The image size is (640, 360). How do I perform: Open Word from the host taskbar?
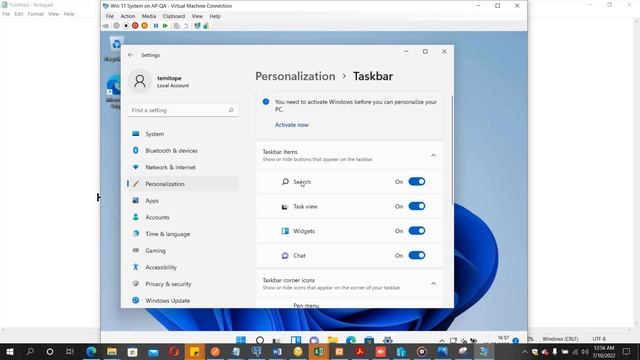pyautogui.click(x=277, y=351)
